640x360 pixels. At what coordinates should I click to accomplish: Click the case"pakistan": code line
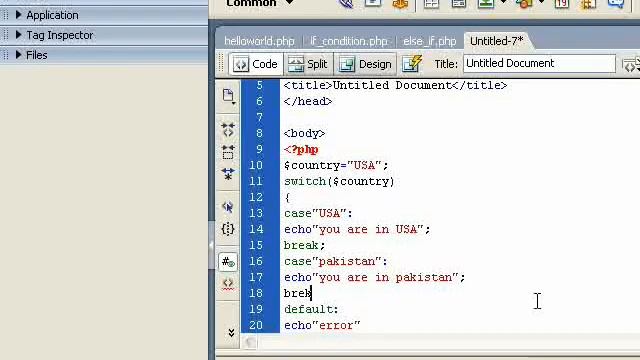coord(336,261)
